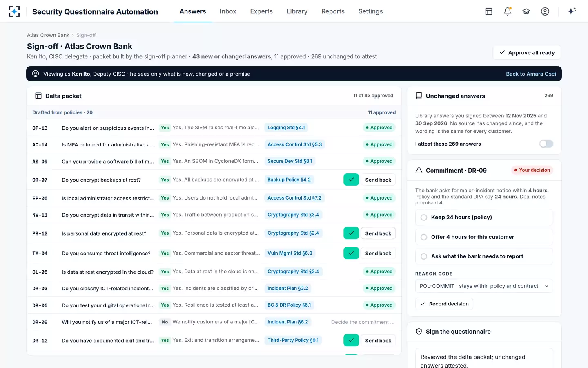The image size is (588, 368).
Task: Open the layout panel icon in header
Action: click(x=489, y=11)
